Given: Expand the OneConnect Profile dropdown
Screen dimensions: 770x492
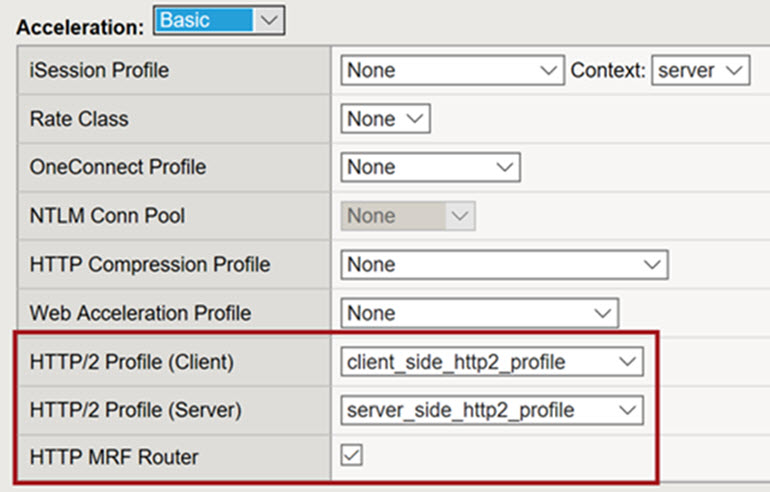Looking at the screenshot, I should click(x=430, y=167).
